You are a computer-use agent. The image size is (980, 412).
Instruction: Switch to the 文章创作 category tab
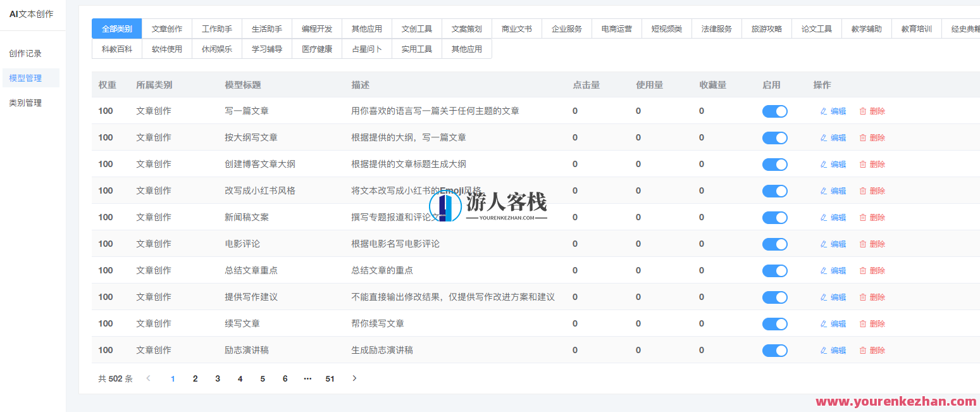(167, 28)
